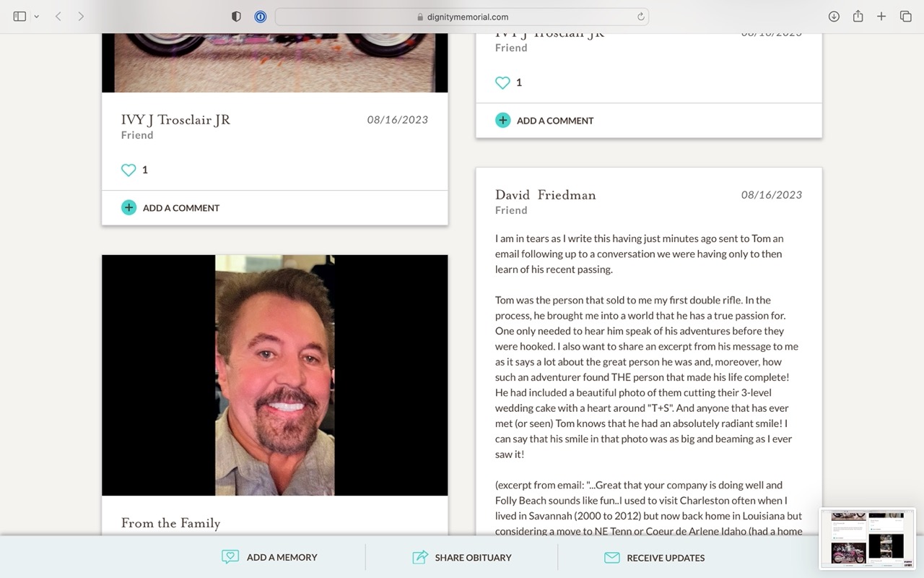The height and width of the screenshot is (578, 924).
Task: Reload the page with the refresh icon
Action: tap(640, 17)
